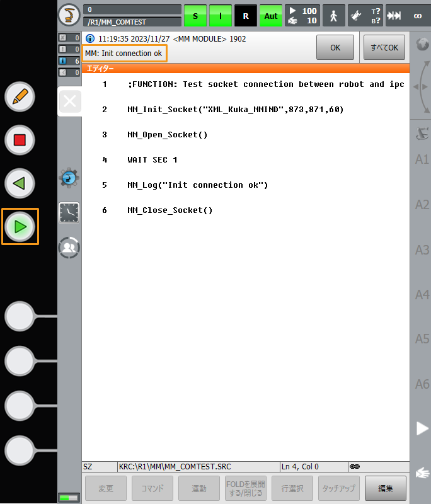Select program line 2 MM_Init_Socket
This screenshot has height=504, width=431.
point(236,109)
